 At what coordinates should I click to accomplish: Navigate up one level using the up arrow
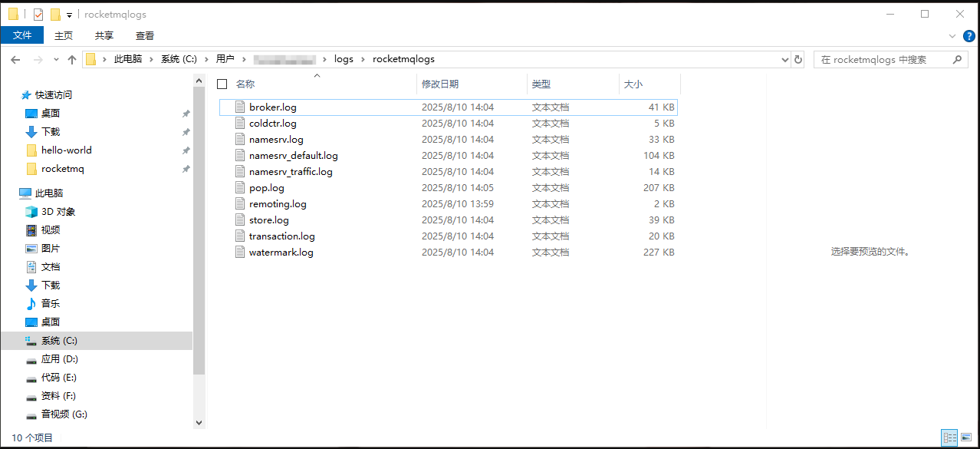click(71, 58)
